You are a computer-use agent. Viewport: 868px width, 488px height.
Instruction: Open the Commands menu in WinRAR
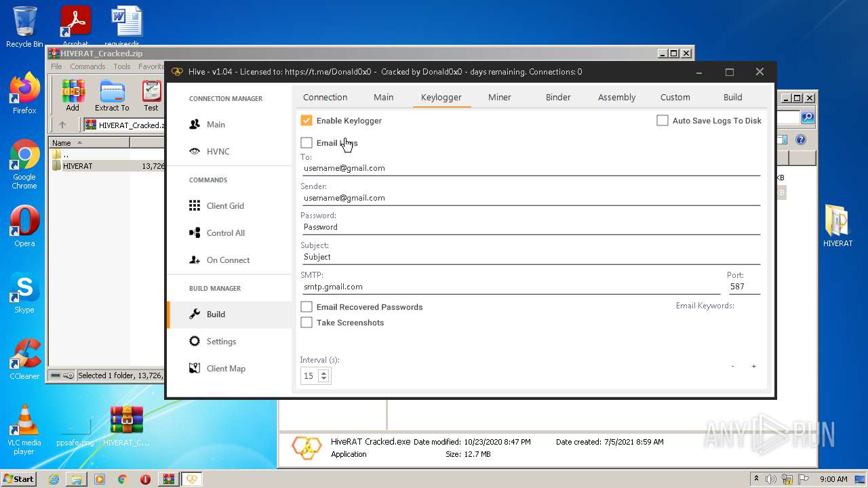click(87, 66)
